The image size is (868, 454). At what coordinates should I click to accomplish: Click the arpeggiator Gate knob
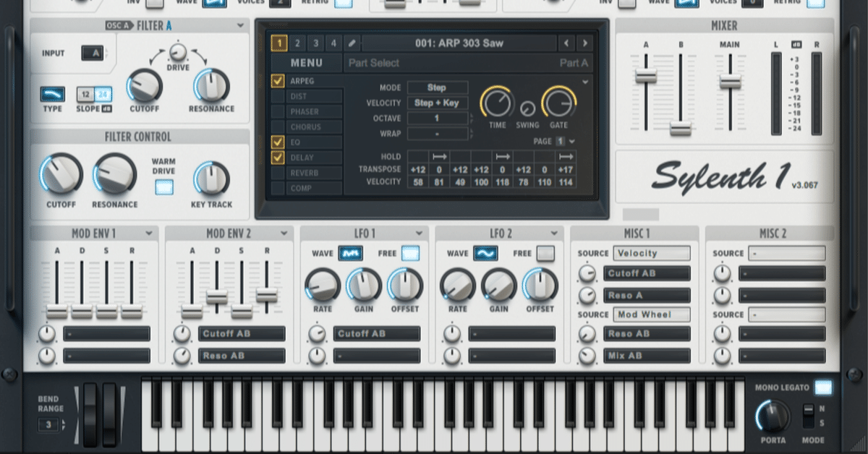click(558, 103)
